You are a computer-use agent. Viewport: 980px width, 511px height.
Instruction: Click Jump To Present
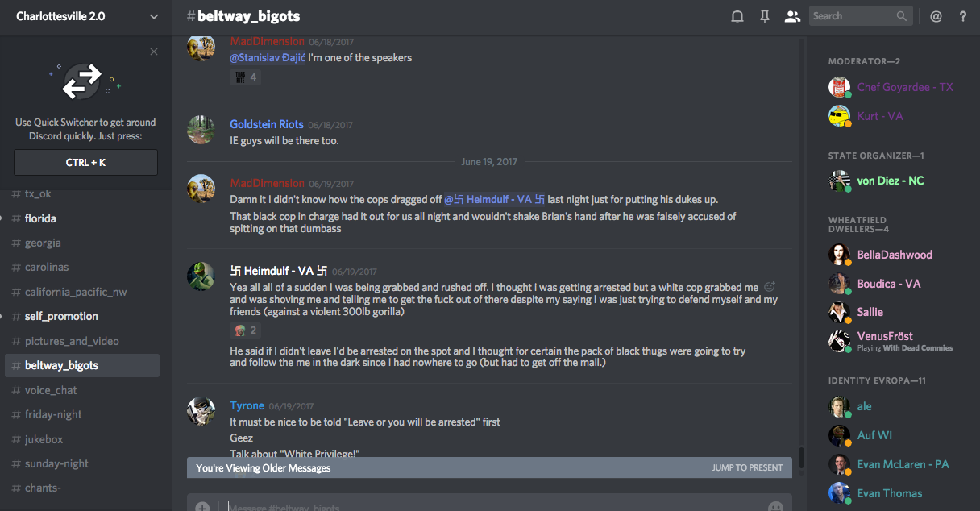coord(747,467)
